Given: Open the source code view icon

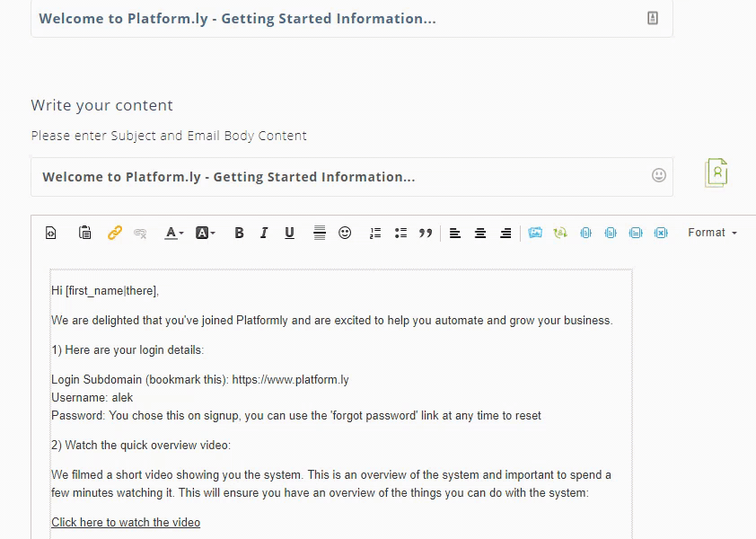Looking at the screenshot, I should click(50, 233).
